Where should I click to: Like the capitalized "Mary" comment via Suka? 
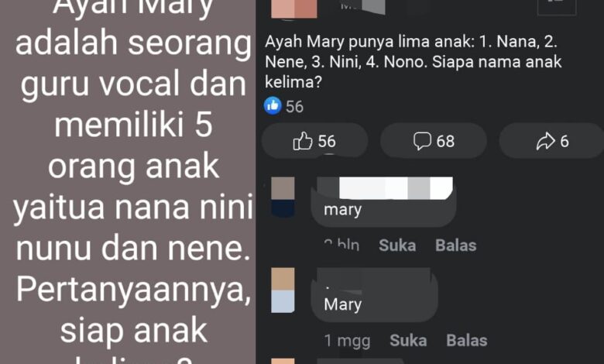pyautogui.click(x=408, y=340)
